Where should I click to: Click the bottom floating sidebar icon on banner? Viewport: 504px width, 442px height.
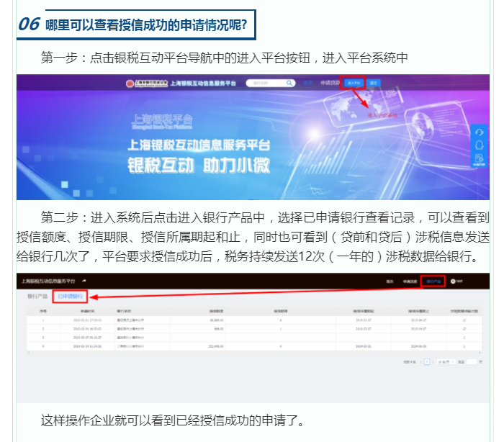pos(480,162)
